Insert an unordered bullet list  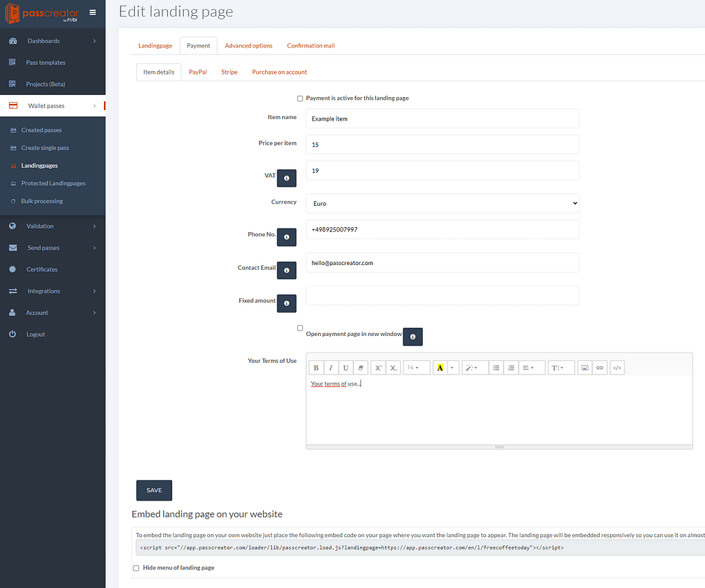(496, 368)
